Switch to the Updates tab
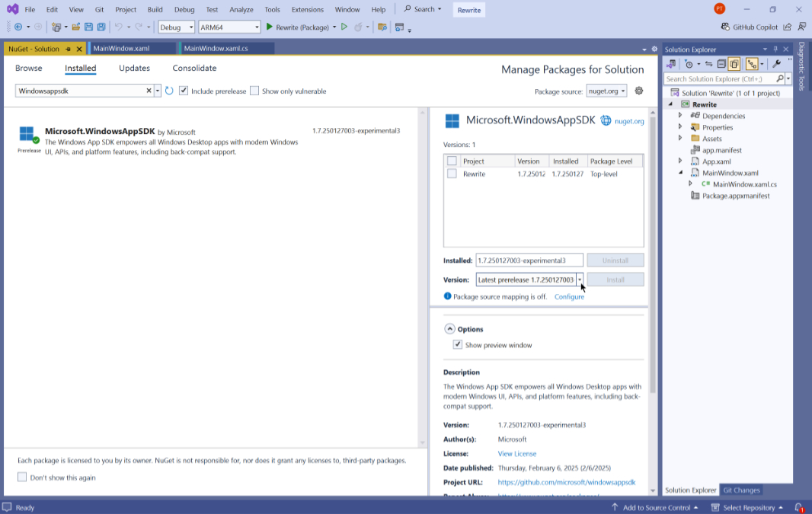 [x=134, y=68]
